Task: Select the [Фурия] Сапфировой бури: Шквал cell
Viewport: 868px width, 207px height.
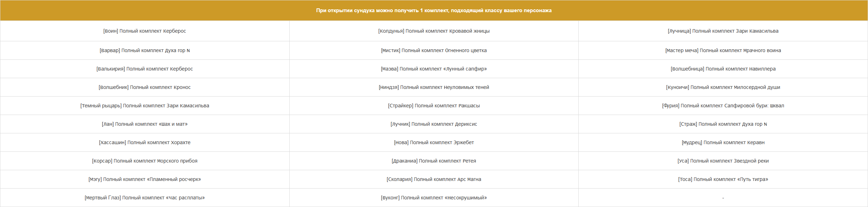Action: (x=723, y=106)
